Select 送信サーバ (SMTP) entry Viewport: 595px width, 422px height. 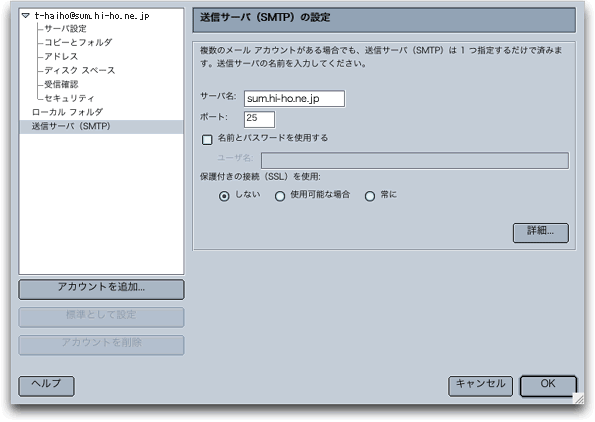click(x=101, y=126)
